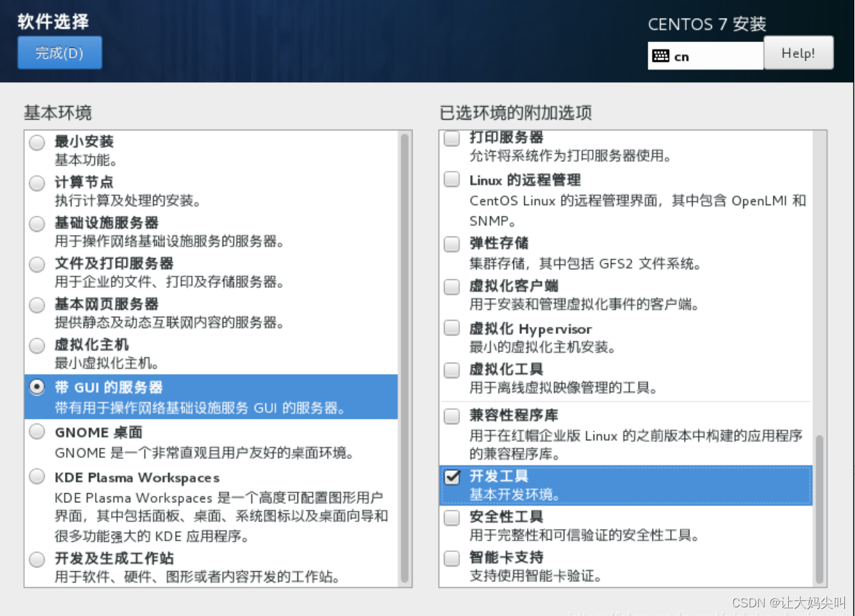Check the 智能卡支持 checkbox
Screen dimensions: 855x616
[x=453, y=558]
